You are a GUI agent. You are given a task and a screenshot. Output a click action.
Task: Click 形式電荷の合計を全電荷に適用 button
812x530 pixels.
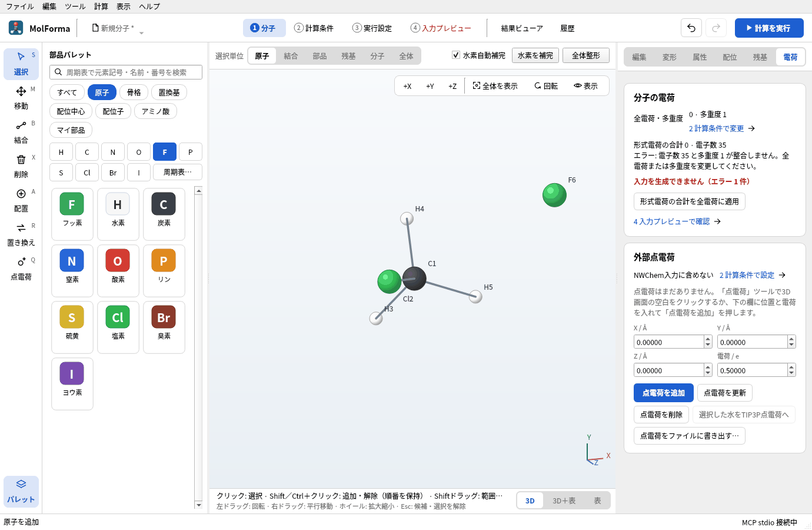click(x=690, y=201)
